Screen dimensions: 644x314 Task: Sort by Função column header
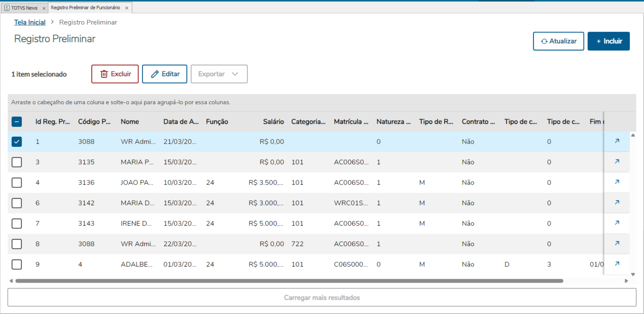[x=217, y=122]
